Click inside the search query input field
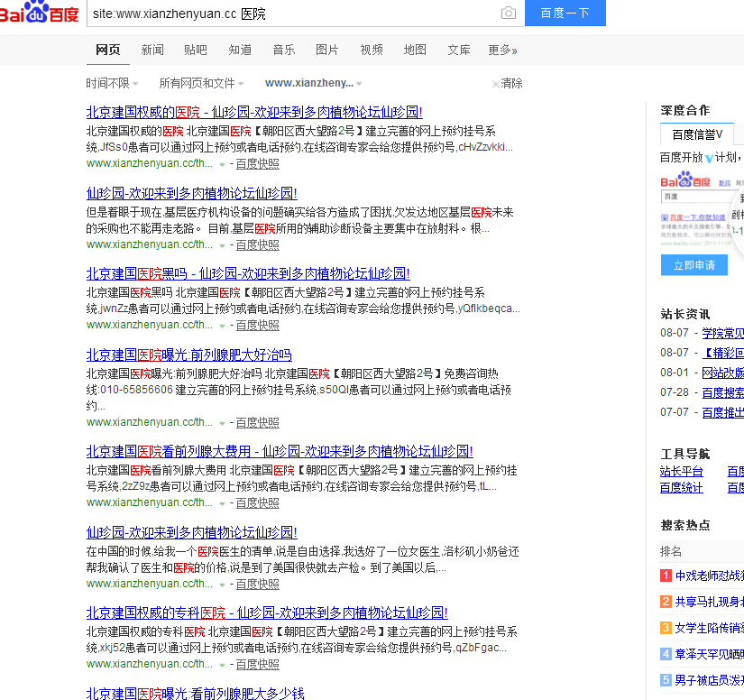This screenshot has width=744, height=700. [271, 14]
